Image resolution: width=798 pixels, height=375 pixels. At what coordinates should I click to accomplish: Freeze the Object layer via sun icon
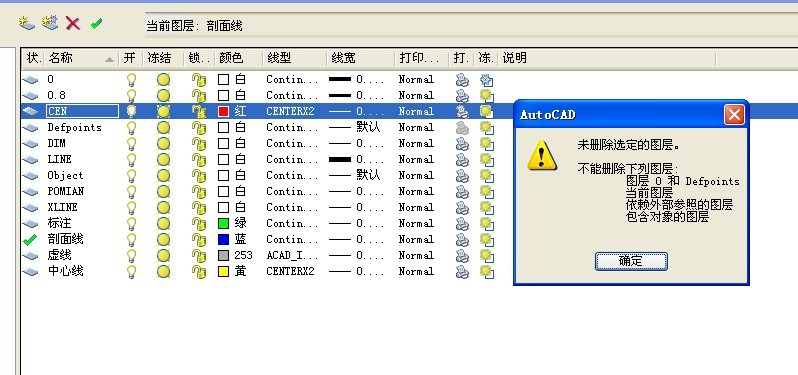163,176
